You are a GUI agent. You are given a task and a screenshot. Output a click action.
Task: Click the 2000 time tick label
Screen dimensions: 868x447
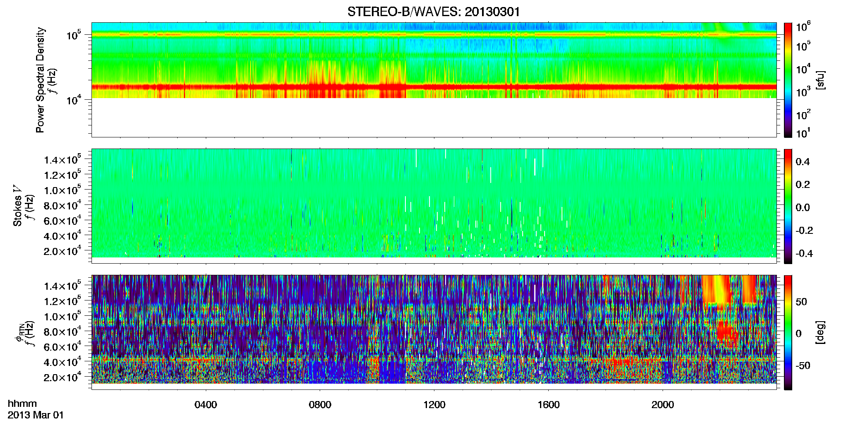point(663,405)
